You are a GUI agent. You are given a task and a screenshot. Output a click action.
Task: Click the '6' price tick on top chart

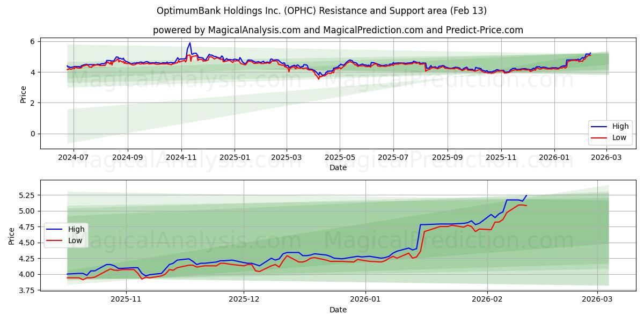[33, 41]
